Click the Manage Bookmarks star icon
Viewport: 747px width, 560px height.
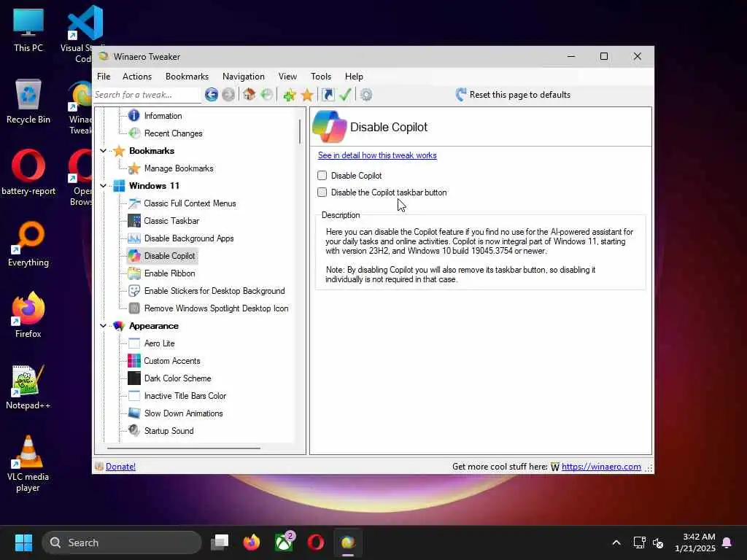(134, 168)
